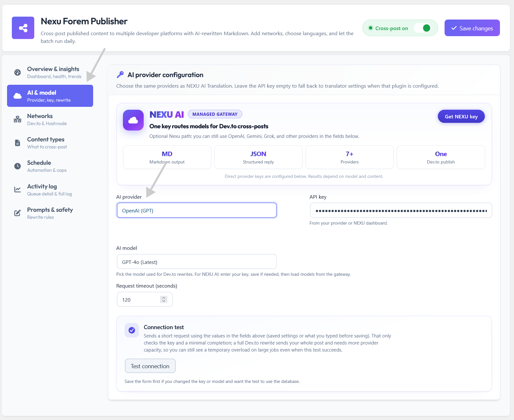Click the 'Request timeout (seconds)' label

point(147,286)
